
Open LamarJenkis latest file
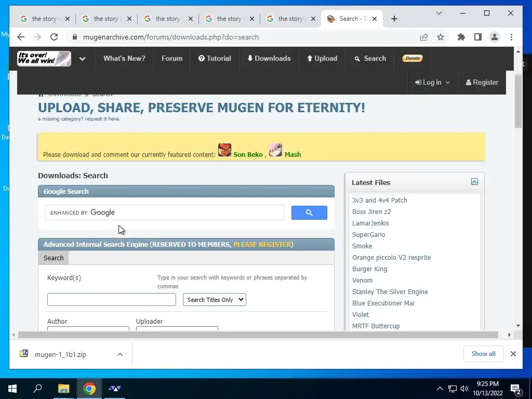pyautogui.click(x=370, y=223)
